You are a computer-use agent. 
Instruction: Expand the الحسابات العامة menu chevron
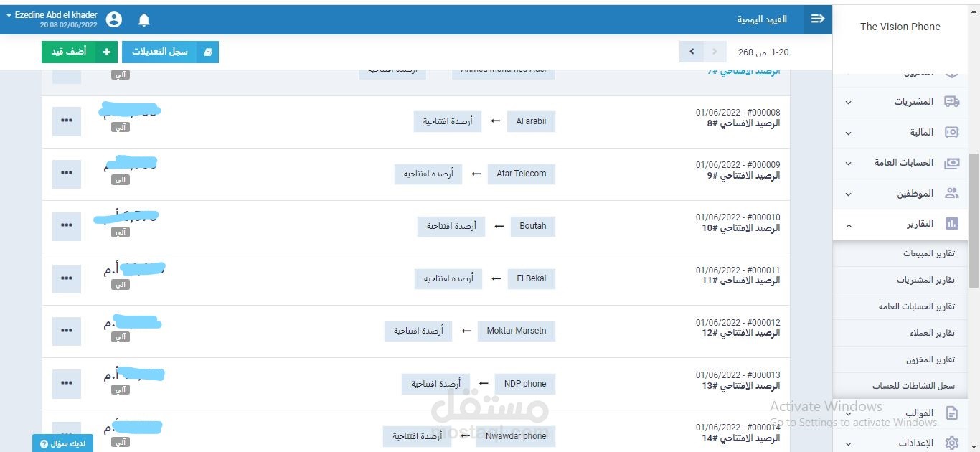point(848,164)
